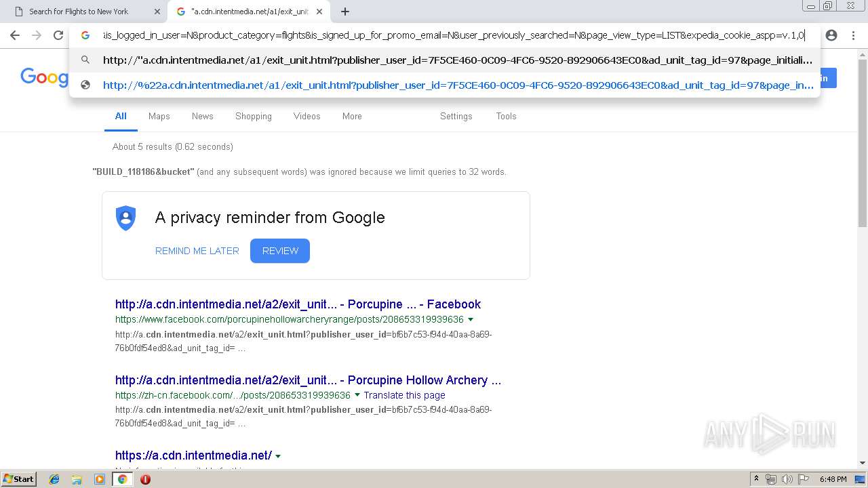Click the page scrollbar down arrow
This screenshot has height=488, width=868.
863,463
